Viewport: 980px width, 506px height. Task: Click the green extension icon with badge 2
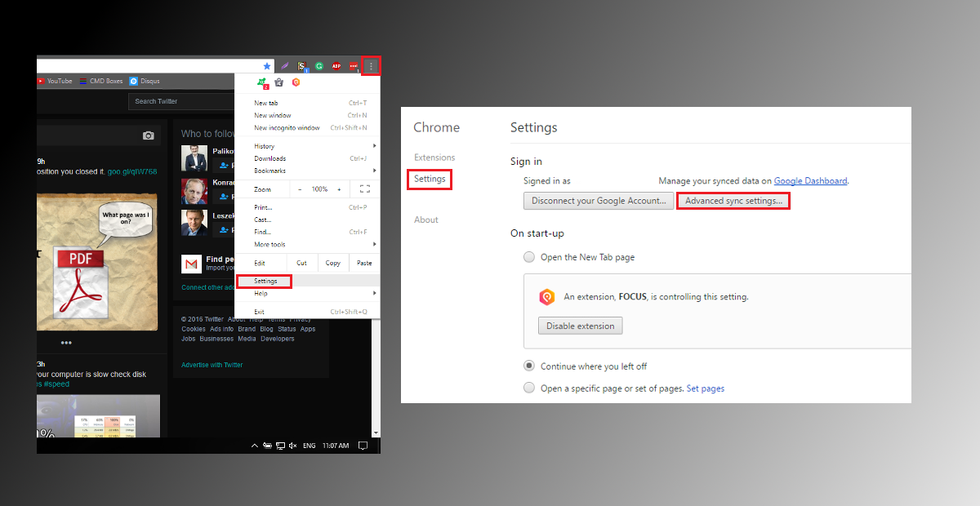(262, 82)
